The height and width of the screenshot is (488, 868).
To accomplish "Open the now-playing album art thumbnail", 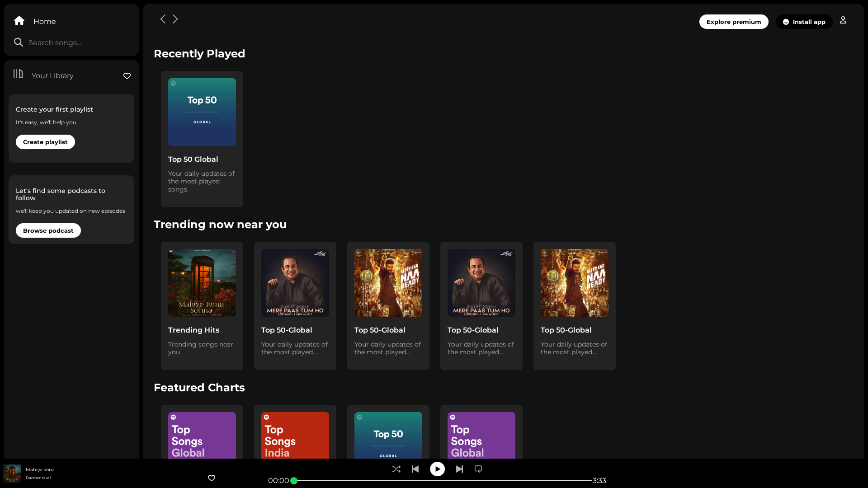I will pyautogui.click(x=12, y=474).
